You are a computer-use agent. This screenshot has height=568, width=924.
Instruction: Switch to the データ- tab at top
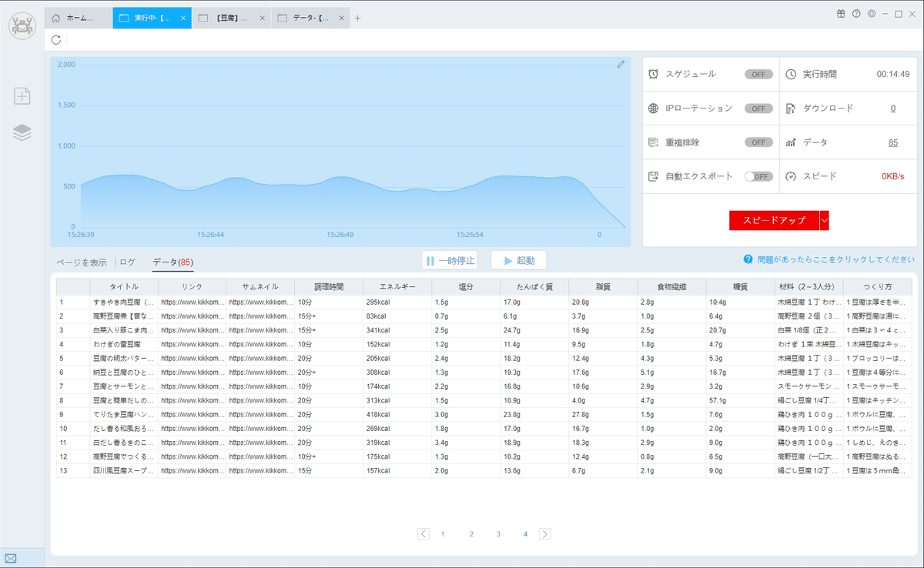310,18
